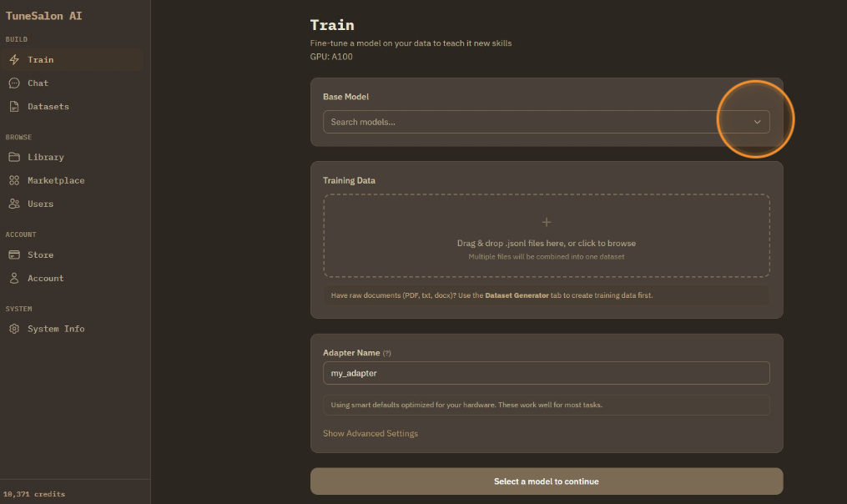This screenshot has height=504, width=847.
Task: Click the Chat speech bubble icon
Action: (x=14, y=83)
